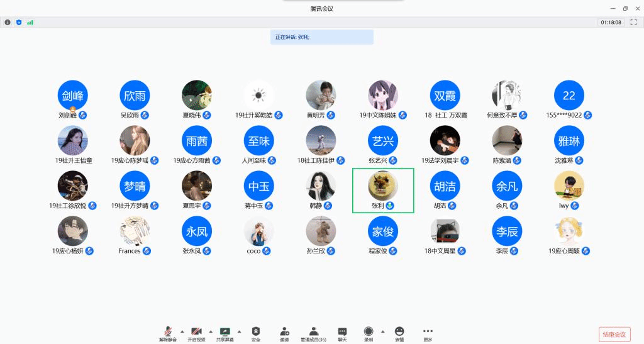Select highlighted speaker 张利 avatar
The image size is (644, 344).
point(382,186)
